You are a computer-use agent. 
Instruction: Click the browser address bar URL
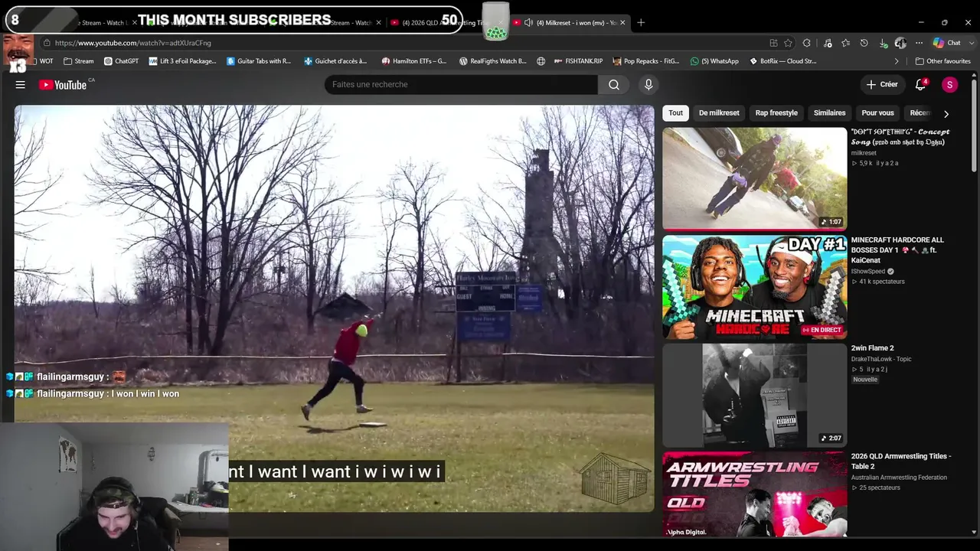(x=133, y=43)
